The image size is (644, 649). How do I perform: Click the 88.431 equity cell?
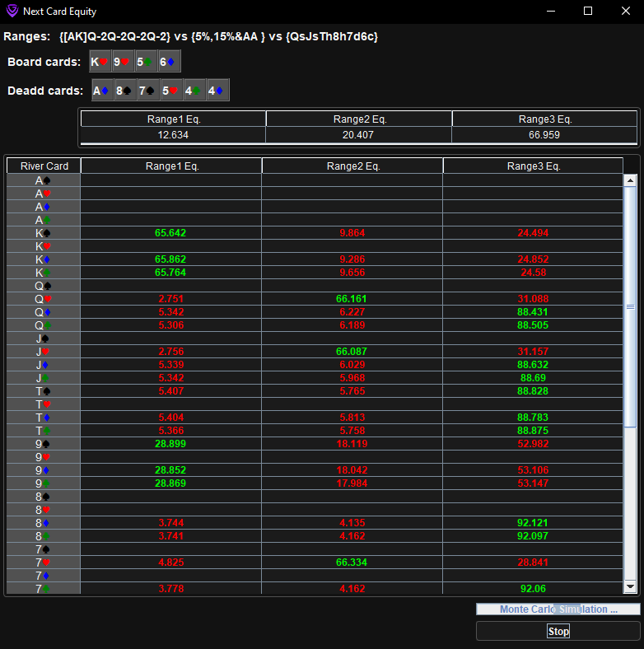(x=533, y=312)
